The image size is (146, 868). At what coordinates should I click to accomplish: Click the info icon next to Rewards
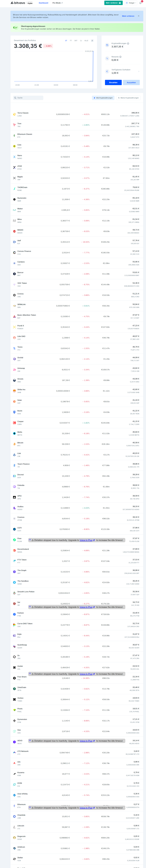[120, 57]
